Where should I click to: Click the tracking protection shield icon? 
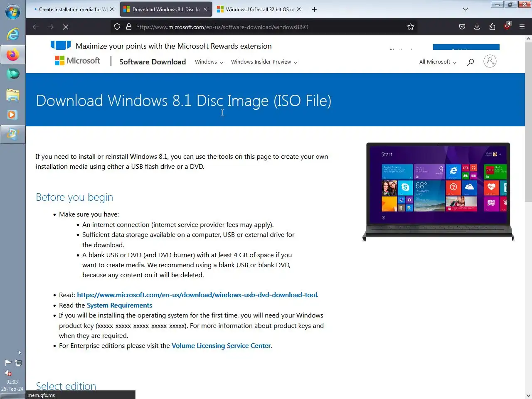(117, 27)
